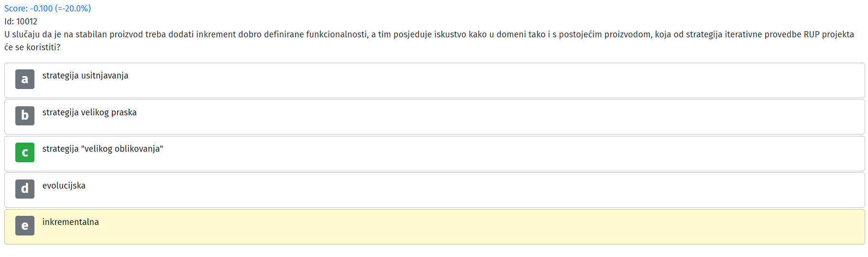868x257 pixels.
Task: Pick the "evolucijska" answer text
Action: 64,186
